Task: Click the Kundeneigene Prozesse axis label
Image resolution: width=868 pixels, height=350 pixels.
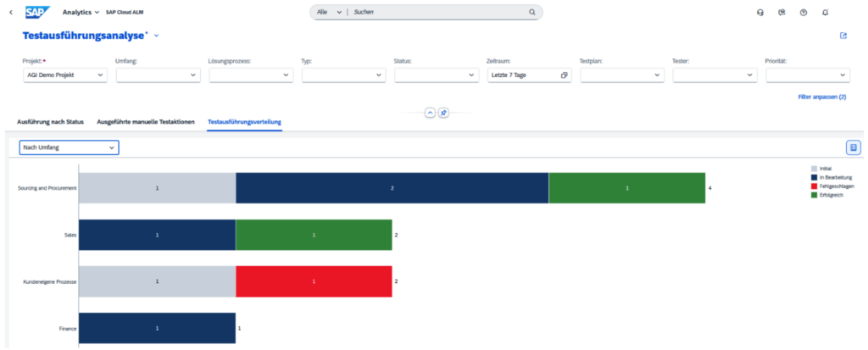Action: pos(49,281)
